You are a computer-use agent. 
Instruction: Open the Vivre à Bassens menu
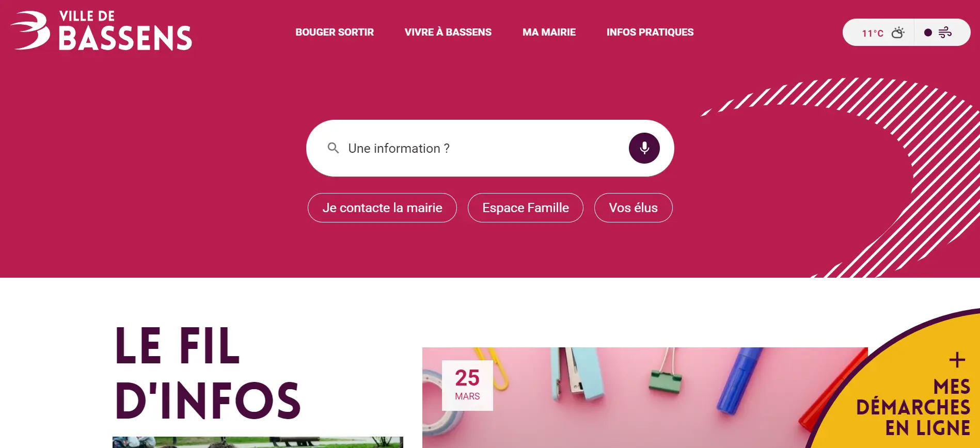448,32
